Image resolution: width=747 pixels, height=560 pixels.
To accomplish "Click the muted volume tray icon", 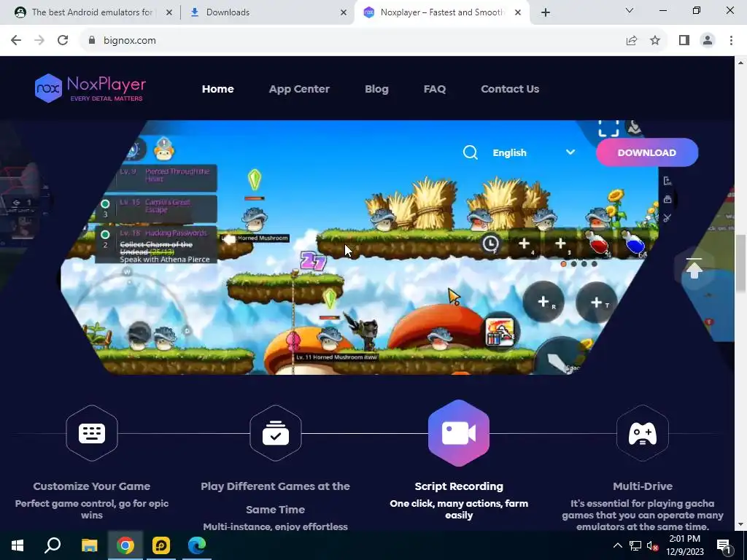I will (652, 545).
